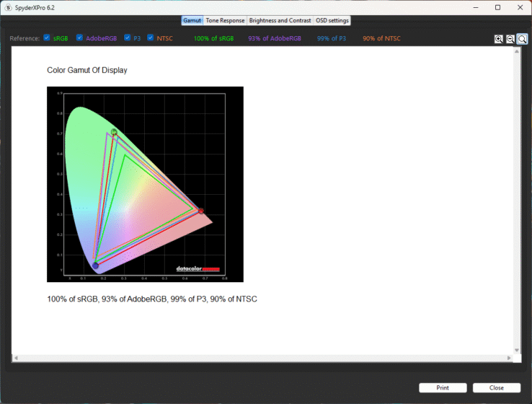Switch to the Tone Response tab

[x=226, y=21]
